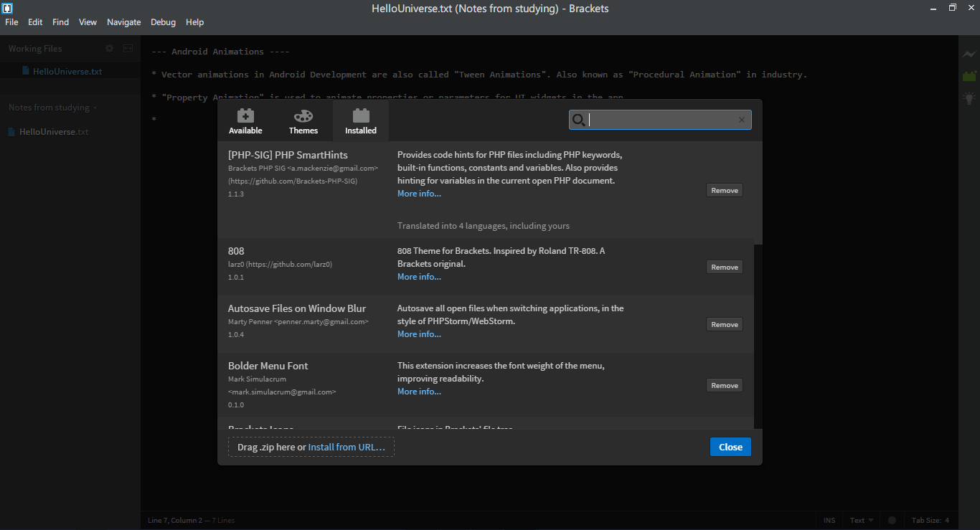980x530 pixels.
Task: Open the Available extensions tab
Action: tap(245, 120)
